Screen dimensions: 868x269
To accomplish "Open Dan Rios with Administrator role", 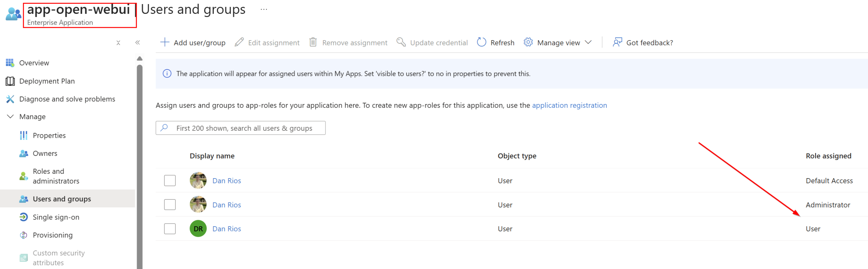I will point(226,205).
